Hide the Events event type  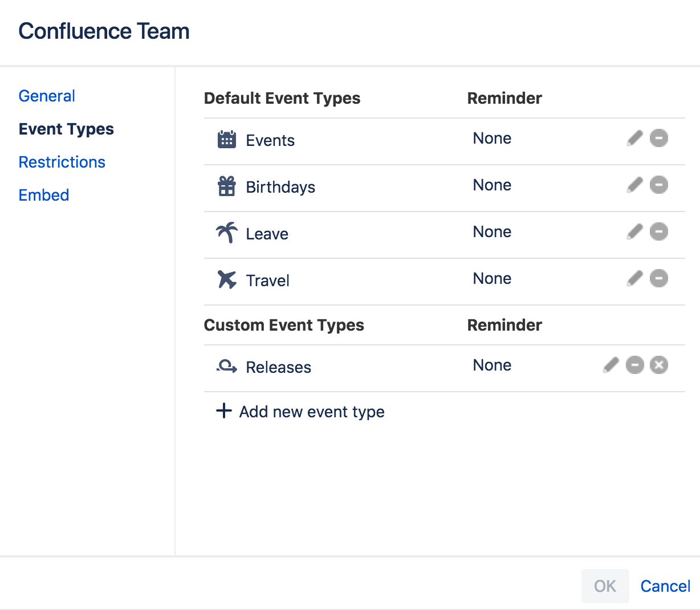coord(658,139)
